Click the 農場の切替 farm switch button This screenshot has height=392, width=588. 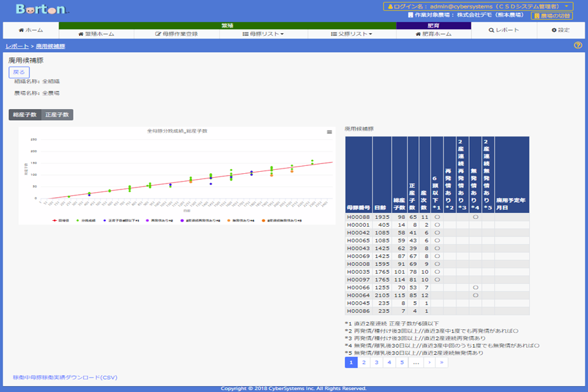(551, 16)
